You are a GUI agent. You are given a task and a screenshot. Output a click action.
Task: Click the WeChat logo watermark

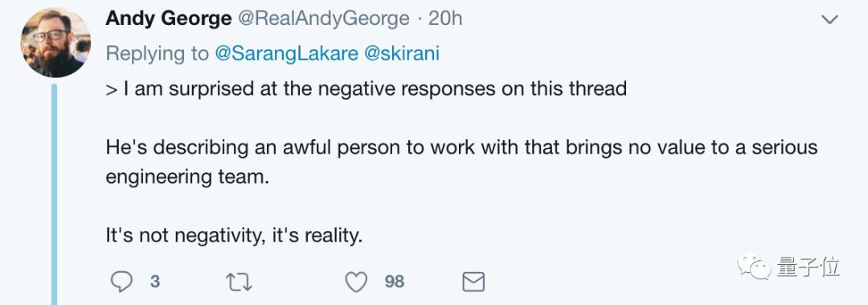tap(754, 266)
